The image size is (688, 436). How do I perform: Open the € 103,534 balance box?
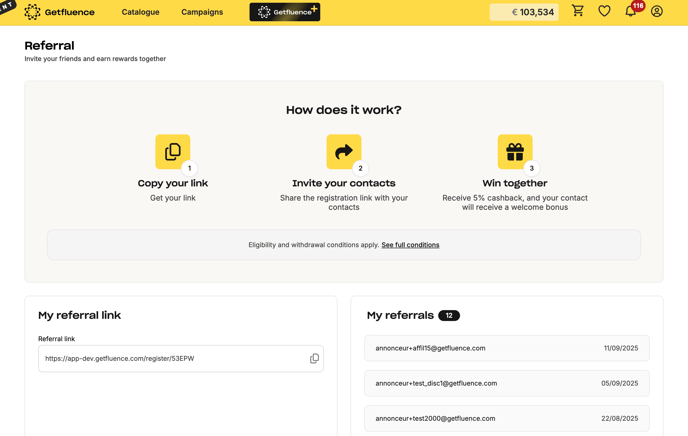click(524, 12)
